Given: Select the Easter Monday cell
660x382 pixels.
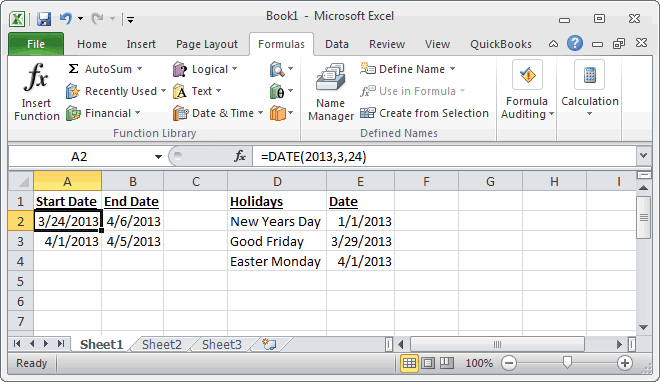Looking at the screenshot, I should 277,262.
